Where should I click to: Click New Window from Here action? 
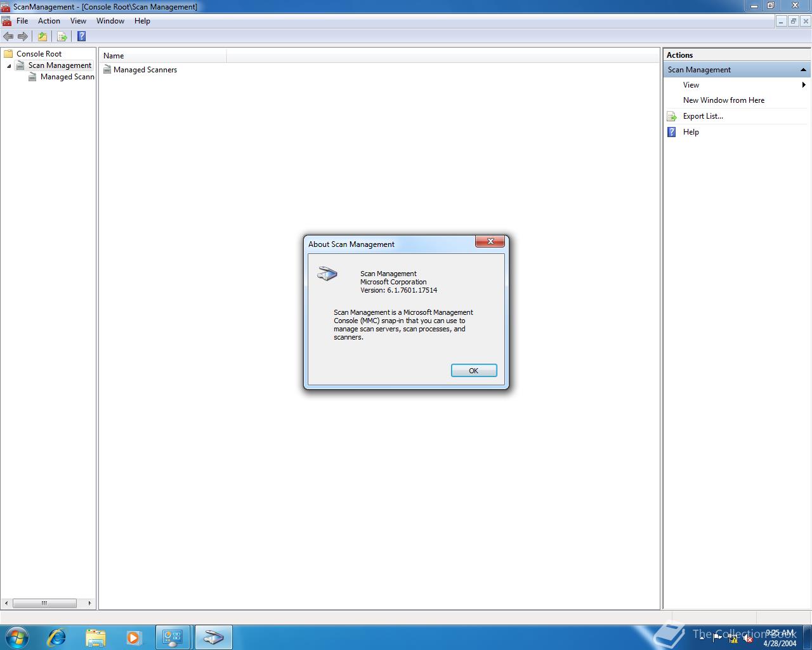[724, 100]
